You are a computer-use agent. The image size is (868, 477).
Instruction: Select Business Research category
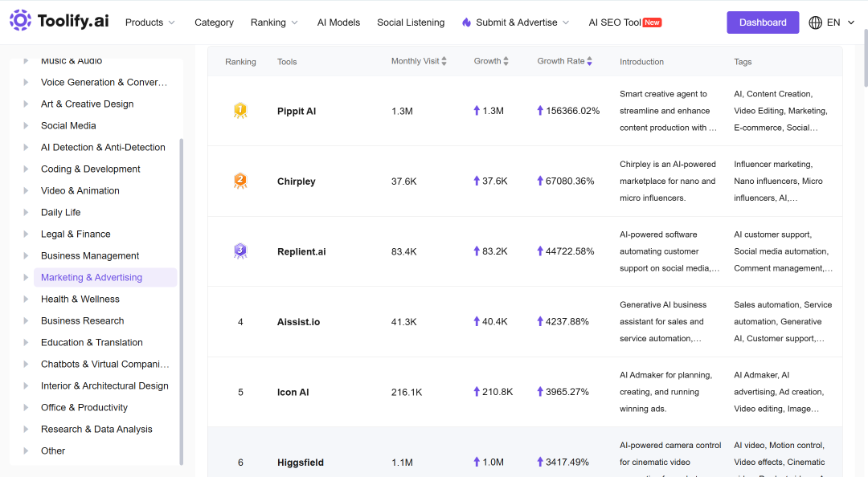click(83, 320)
